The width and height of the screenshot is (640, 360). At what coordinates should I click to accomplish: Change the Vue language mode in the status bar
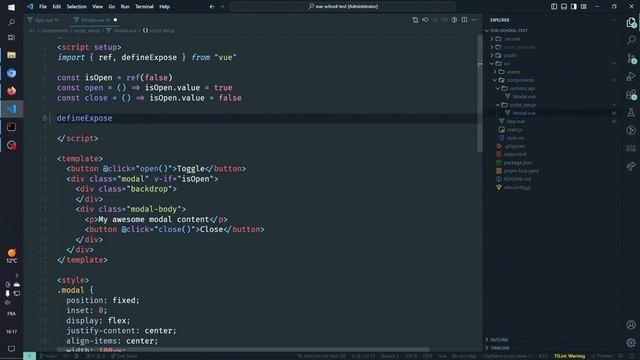click(x=442, y=356)
